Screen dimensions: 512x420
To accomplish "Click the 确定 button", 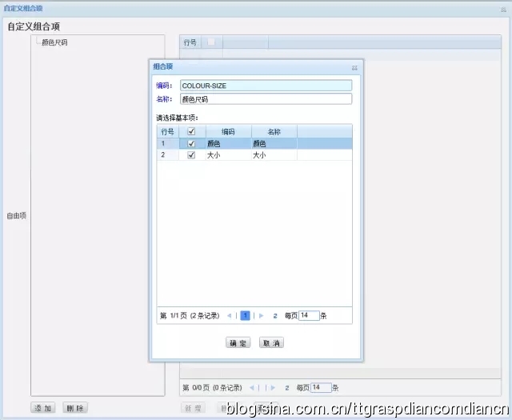I will click(x=238, y=342).
